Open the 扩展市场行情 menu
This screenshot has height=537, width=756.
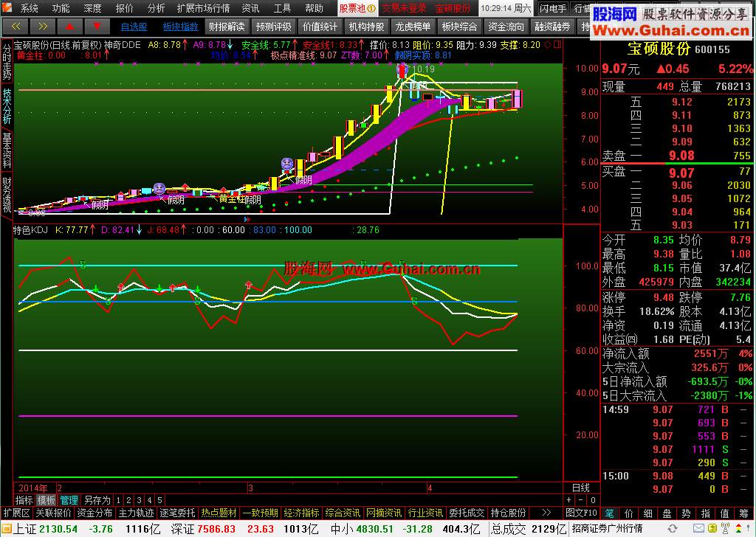click(203, 8)
